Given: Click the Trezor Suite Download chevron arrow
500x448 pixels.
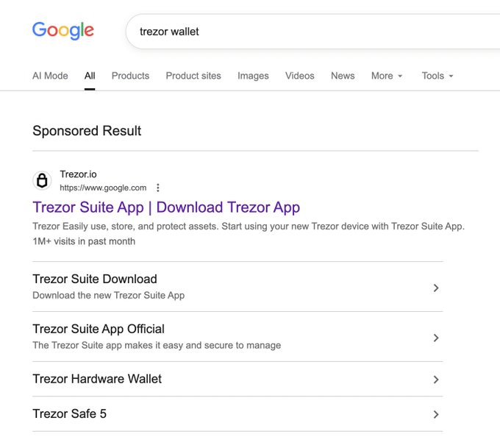Looking at the screenshot, I should click(x=436, y=288).
